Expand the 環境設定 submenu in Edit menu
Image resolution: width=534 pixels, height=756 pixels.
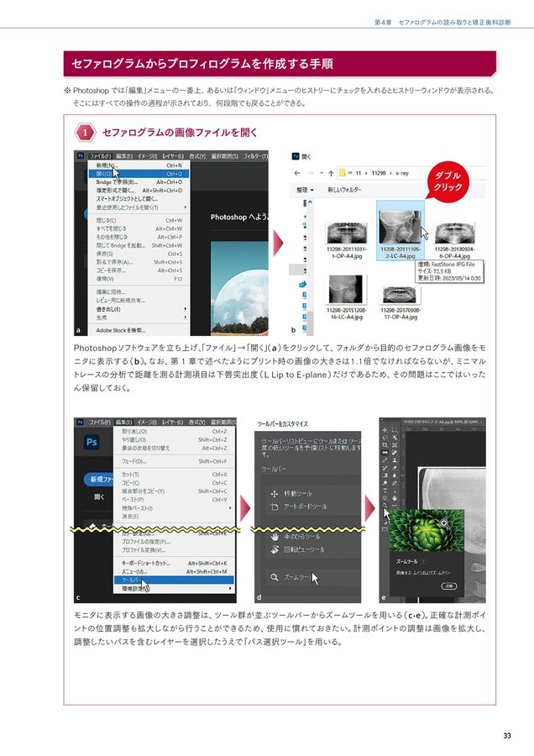click(174, 589)
